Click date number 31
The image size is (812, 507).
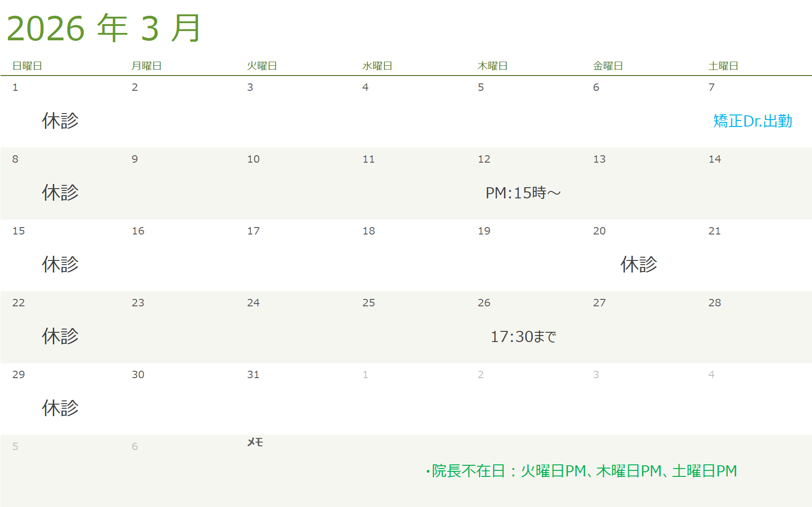click(x=253, y=374)
